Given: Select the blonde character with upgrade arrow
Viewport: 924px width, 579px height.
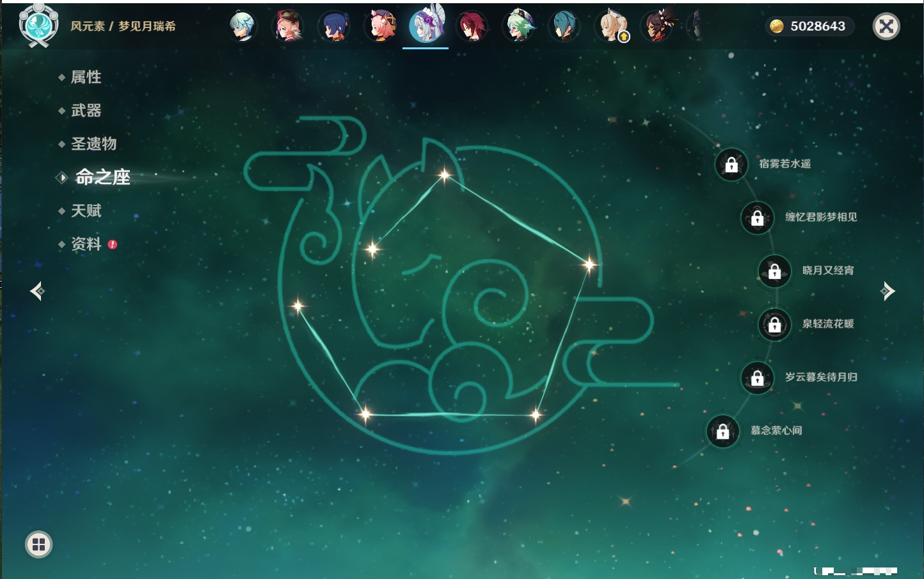Looking at the screenshot, I should [x=612, y=26].
